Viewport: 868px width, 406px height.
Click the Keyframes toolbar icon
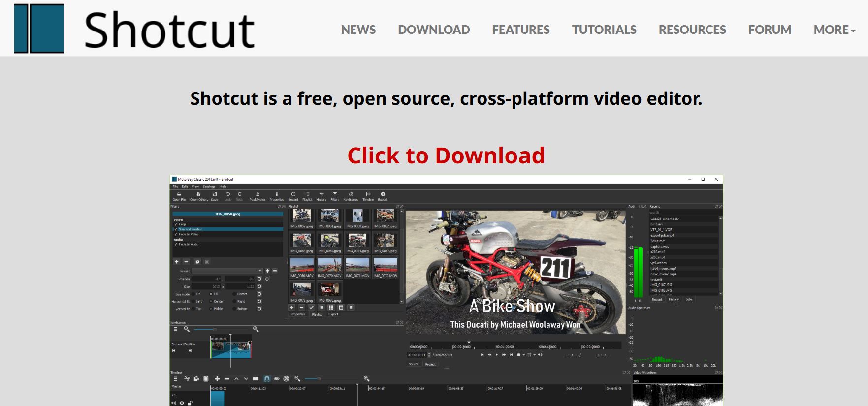(351, 196)
